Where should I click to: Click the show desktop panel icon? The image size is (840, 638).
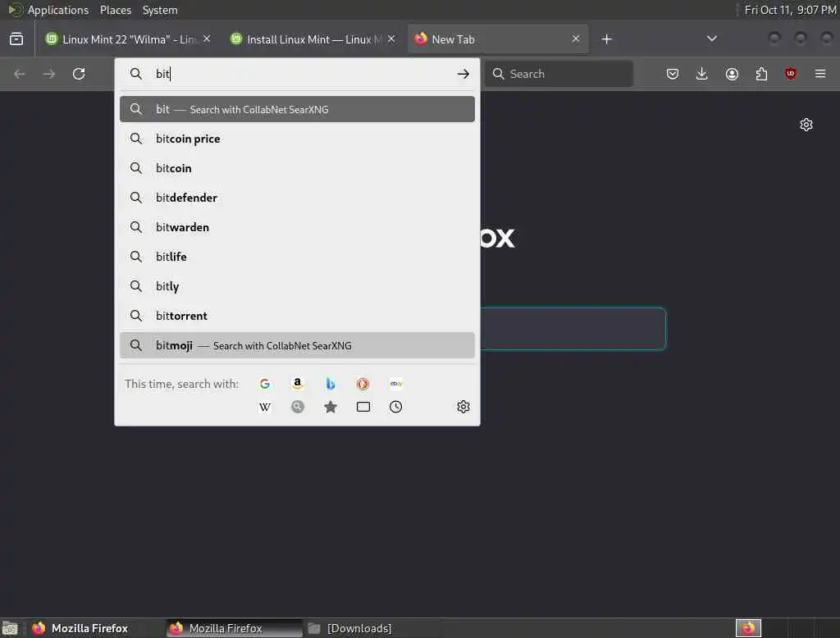pos(10,628)
